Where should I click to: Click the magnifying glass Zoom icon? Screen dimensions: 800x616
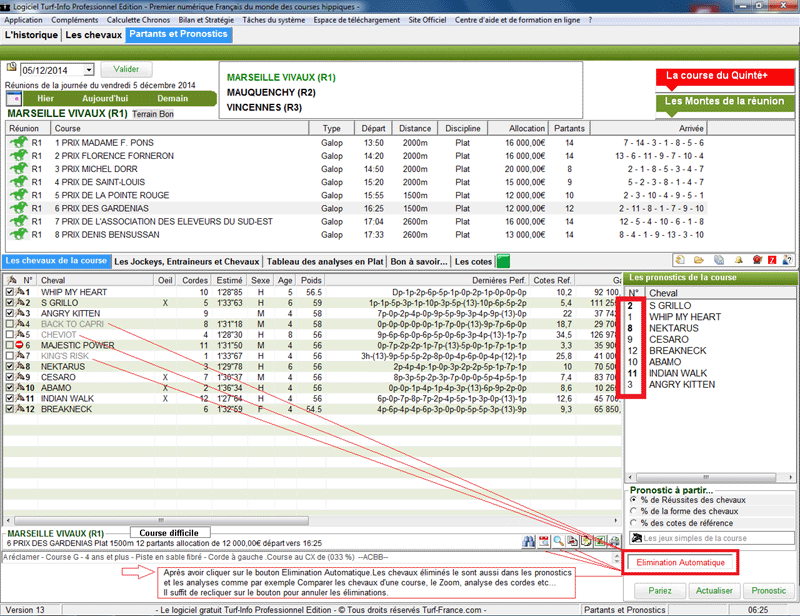coord(558,541)
